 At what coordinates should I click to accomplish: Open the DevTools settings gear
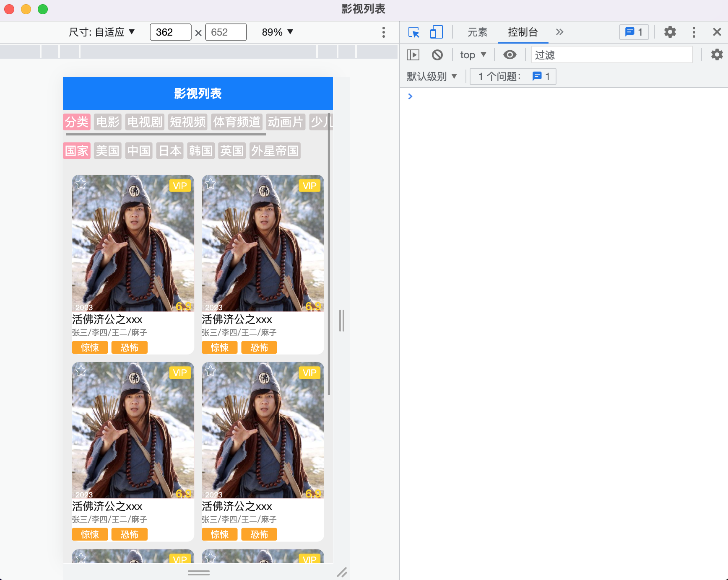point(670,32)
